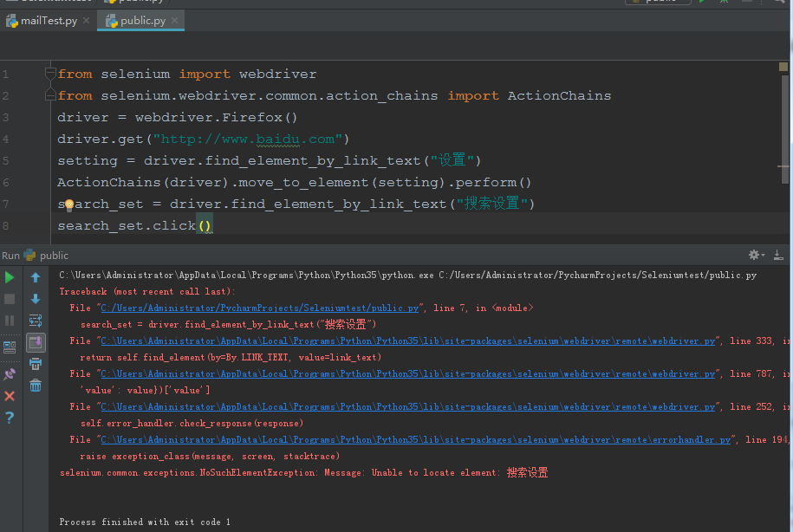The width and height of the screenshot is (793, 532).
Task: Close the Run tab with red X
Action: click(10, 396)
